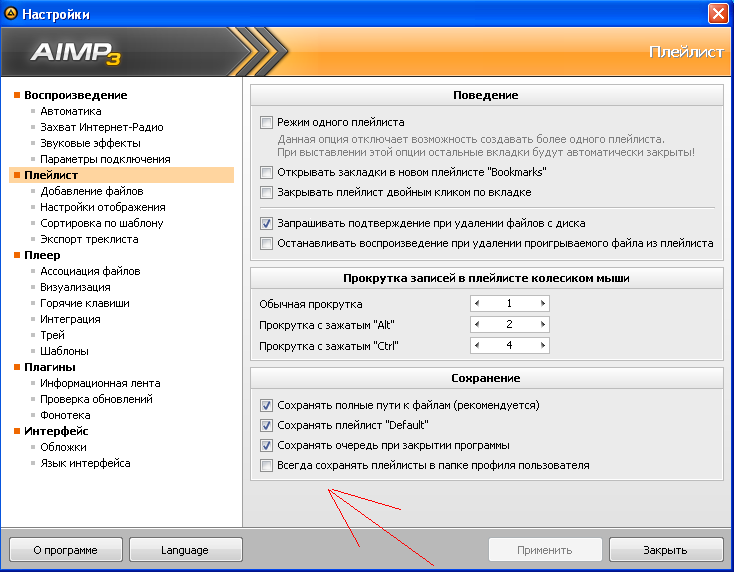Click the Обычная прокрутка value field showing 1
The image size is (734, 572).
[509, 303]
